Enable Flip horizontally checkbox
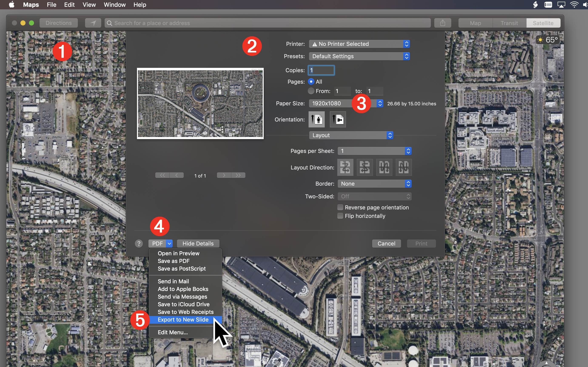The height and width of the screenshot is (367, 588). coord(340,216)
